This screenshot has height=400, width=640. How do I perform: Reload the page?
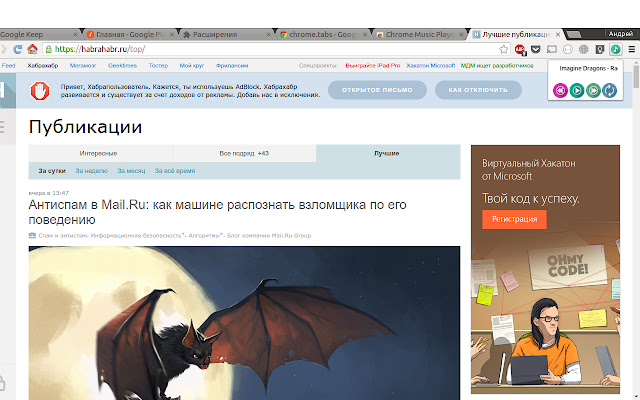[x=18, y=49]
